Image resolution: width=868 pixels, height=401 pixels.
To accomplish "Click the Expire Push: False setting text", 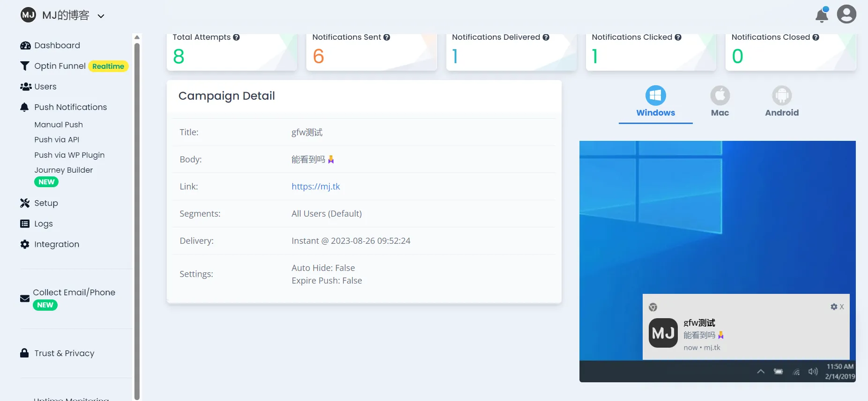I will coord(326,281).
